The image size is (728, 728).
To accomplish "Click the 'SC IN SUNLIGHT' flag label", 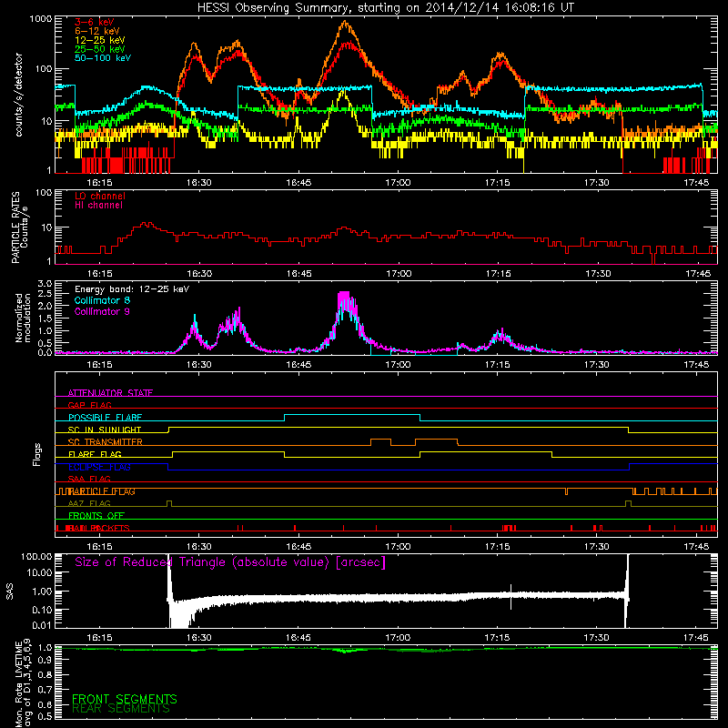I will point(105,430).
